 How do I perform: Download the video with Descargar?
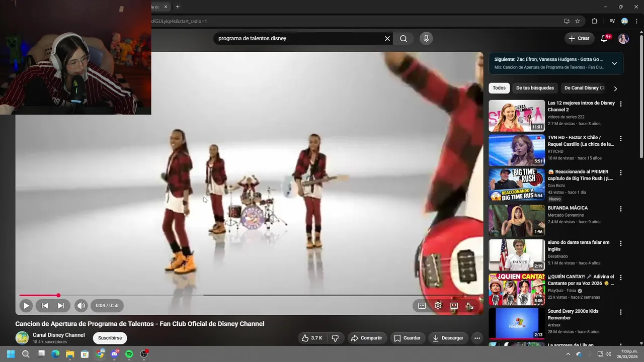pos(448,338)
